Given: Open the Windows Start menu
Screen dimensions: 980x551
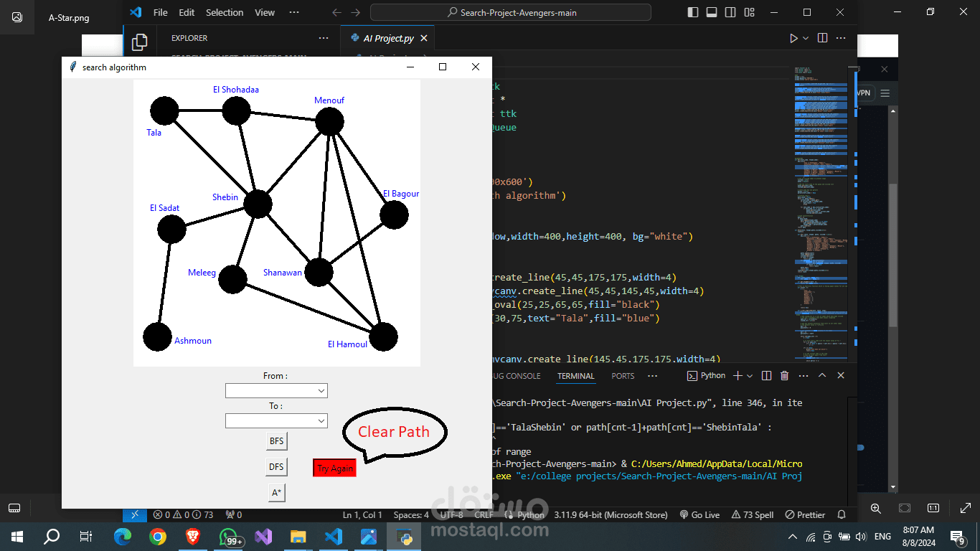Looking at the screenshot, I should [17, 536].
